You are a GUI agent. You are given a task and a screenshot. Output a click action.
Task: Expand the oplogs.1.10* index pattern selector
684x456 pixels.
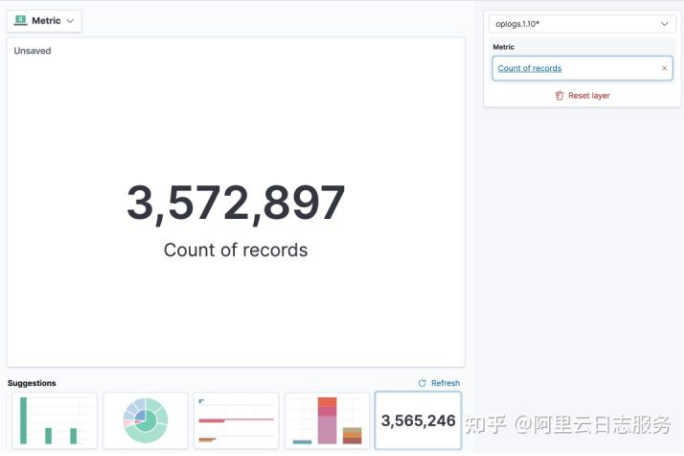582,24
